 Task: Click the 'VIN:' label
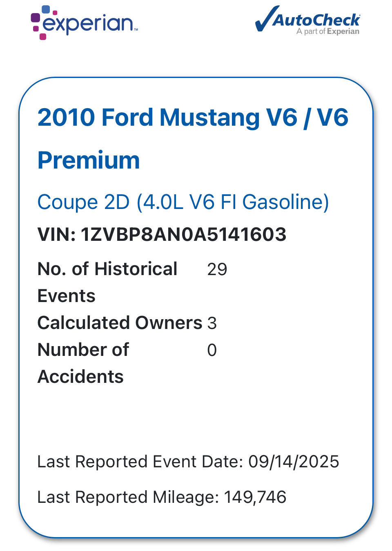pyautogui.click(x=56, y=234)
